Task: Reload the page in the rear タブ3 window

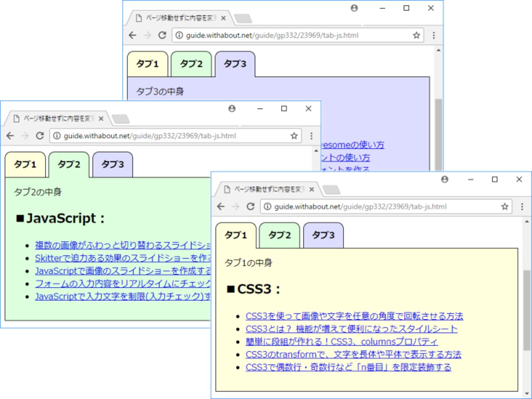Action: 162,35
